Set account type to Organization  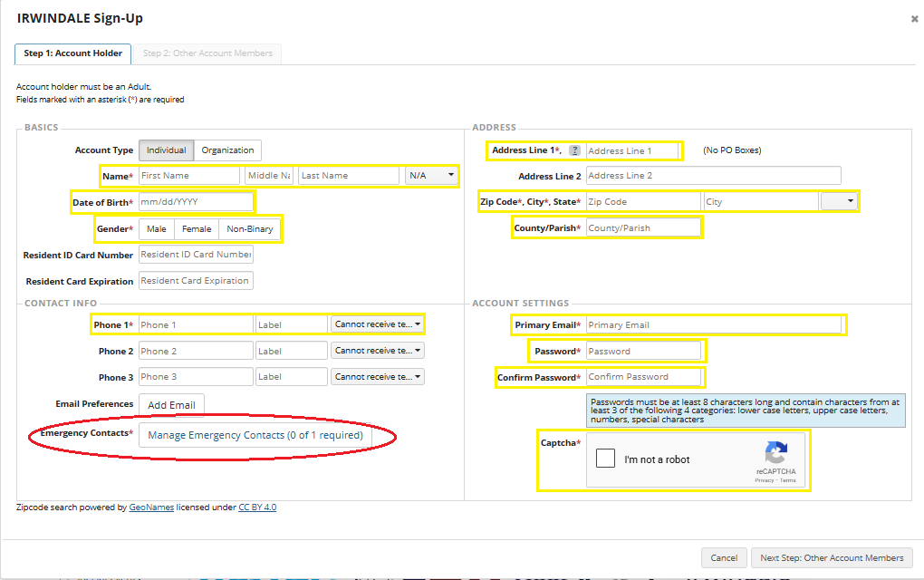(x=227, y=150)
